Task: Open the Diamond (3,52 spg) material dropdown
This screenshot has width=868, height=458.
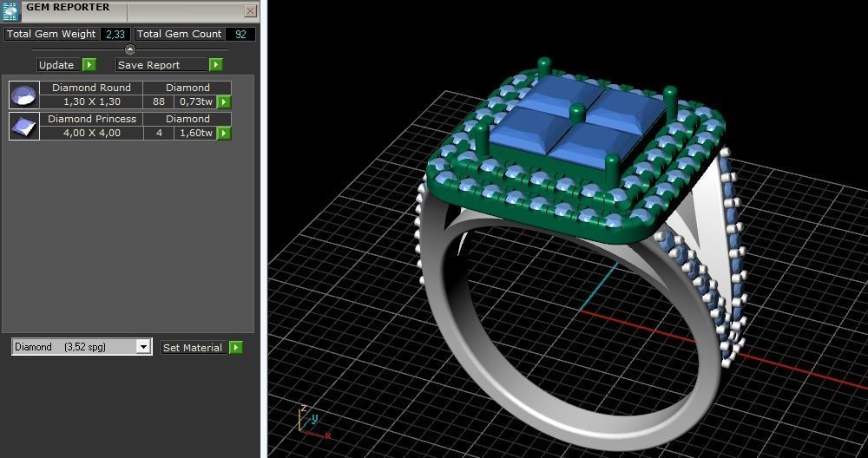Action: (143, 347)
